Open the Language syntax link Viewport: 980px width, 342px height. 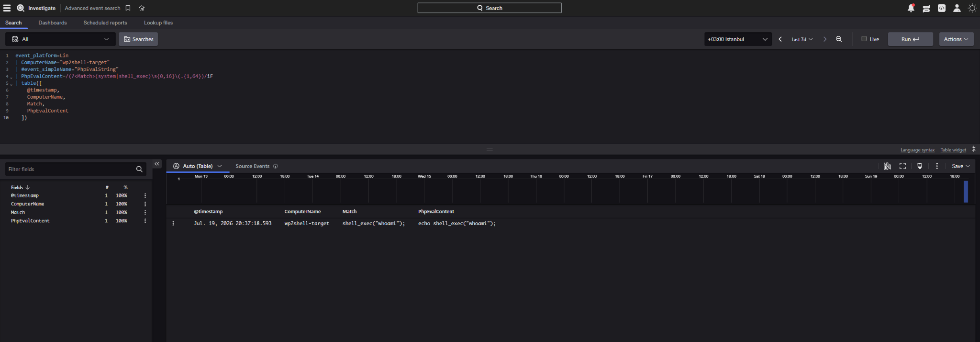917,150
